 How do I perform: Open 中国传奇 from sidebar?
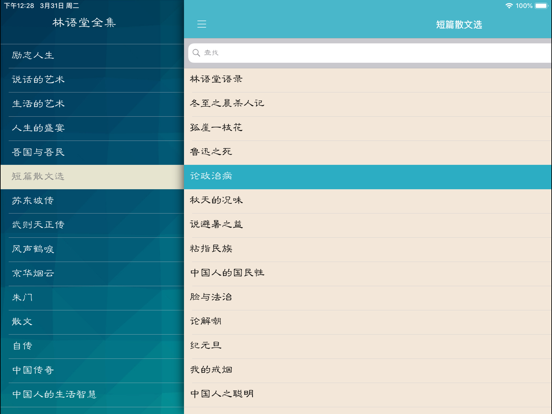pos(92,370)
